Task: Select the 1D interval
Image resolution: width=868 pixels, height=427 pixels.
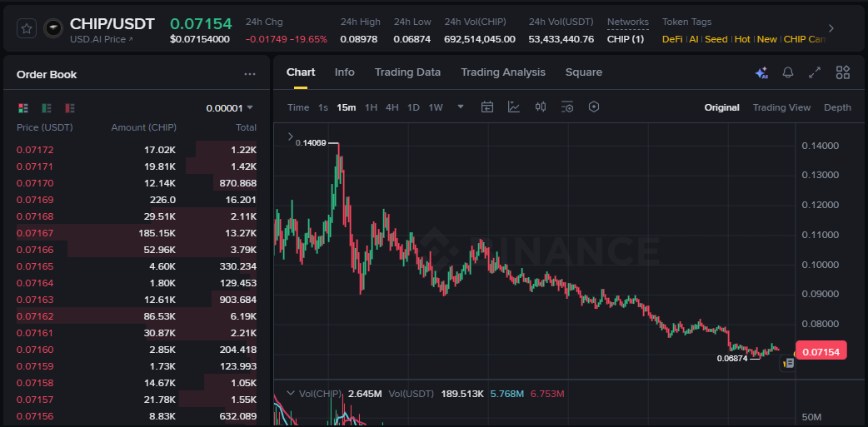Action: pos(413,107)
